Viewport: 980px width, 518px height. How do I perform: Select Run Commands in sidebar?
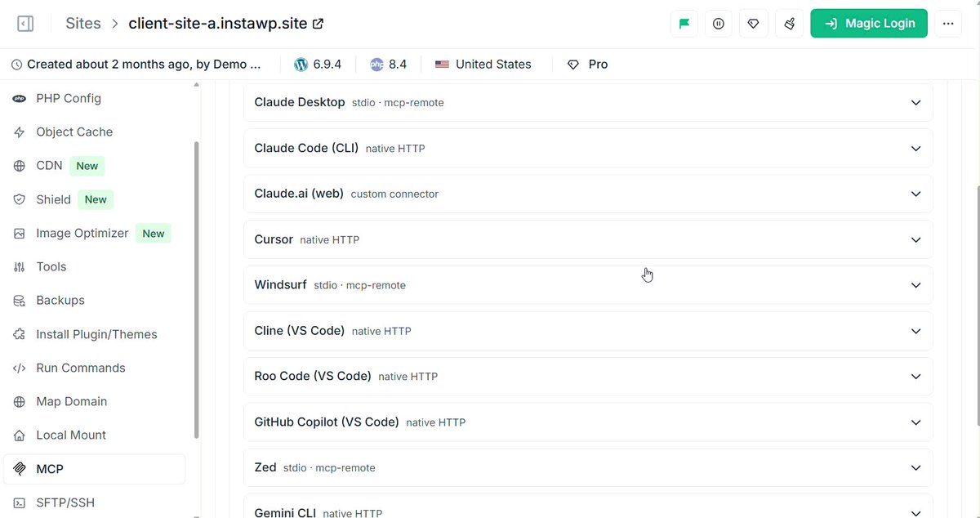pyautogui.click(x=81, y=368)
